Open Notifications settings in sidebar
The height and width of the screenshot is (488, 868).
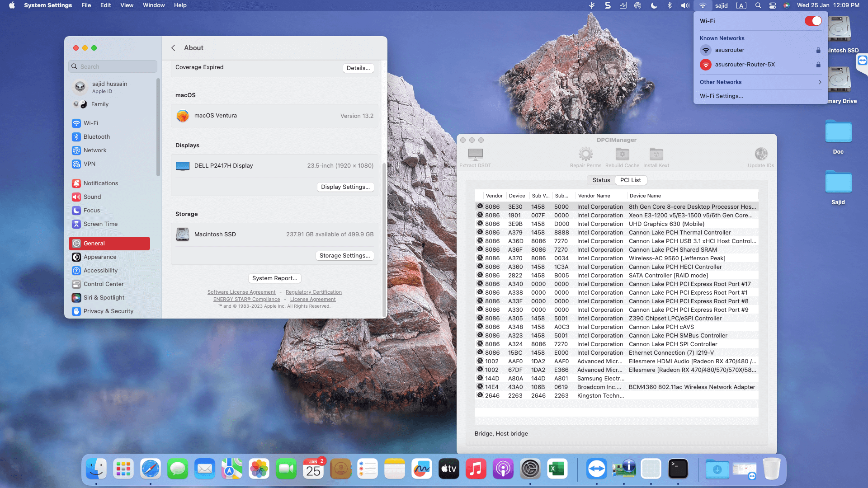click(x=109, y=183)
